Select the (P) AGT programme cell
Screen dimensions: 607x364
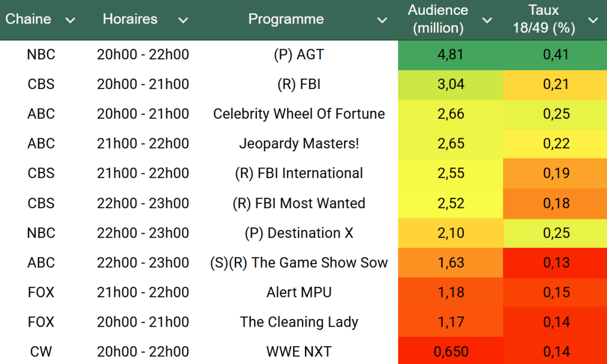coord(298,55)
